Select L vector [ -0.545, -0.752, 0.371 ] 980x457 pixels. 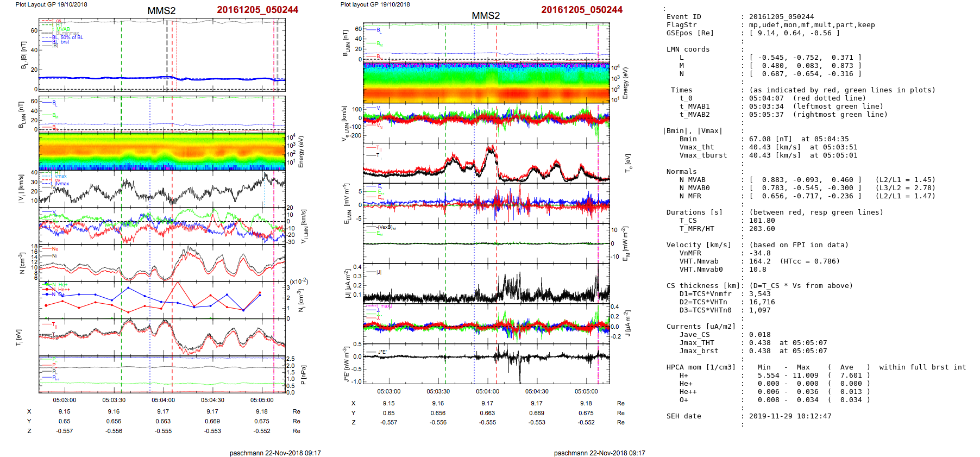(805, 58)
